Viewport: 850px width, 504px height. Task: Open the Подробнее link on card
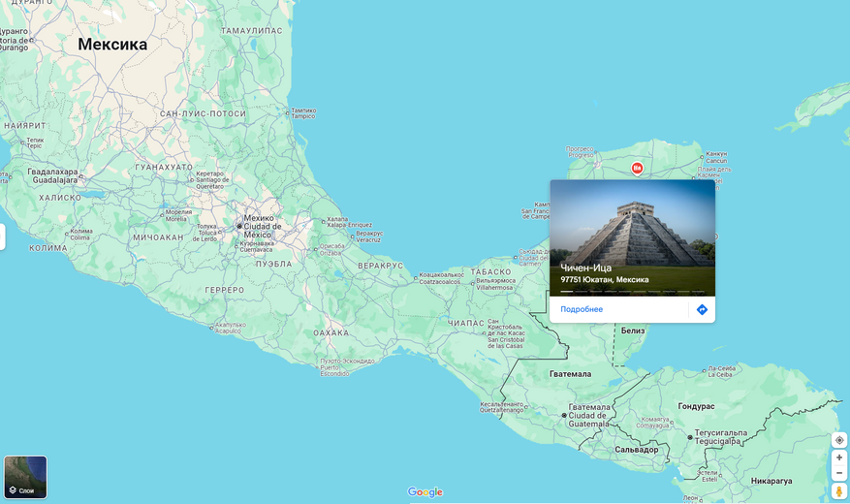(x=582, y=309)
